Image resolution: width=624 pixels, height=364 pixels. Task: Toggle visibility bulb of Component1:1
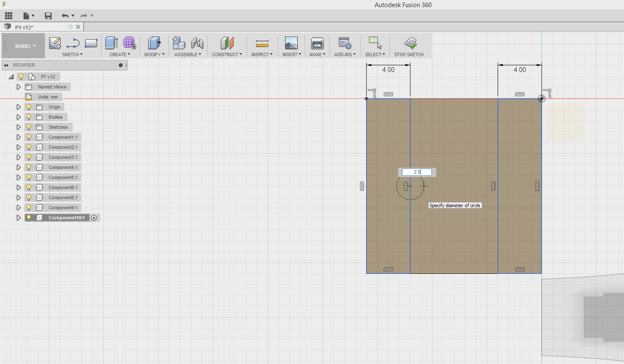[x=29, y=137]
